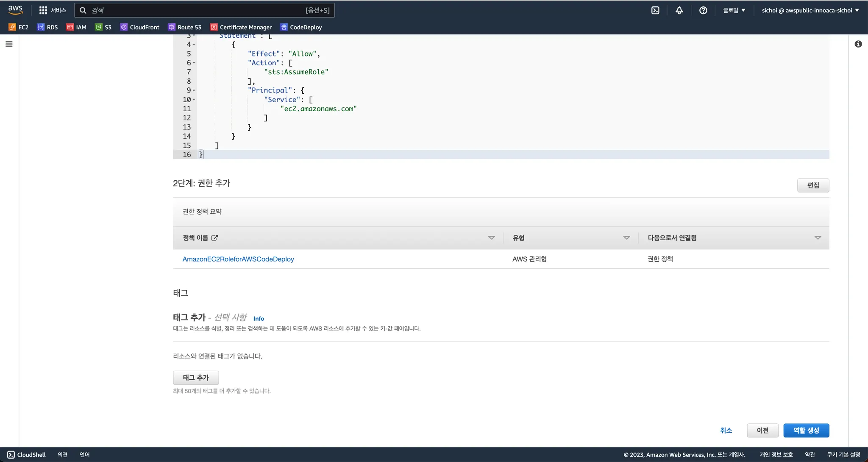The image size is (868, 462).
Task: Open the services grid menu
Action: coord(53,10)
